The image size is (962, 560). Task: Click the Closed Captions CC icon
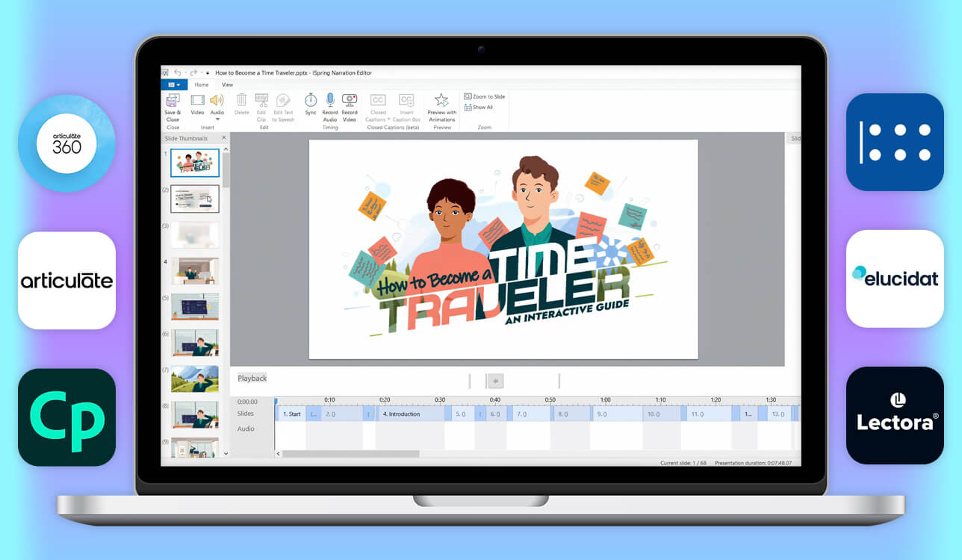pyautogui.click(x=378, y=100)
